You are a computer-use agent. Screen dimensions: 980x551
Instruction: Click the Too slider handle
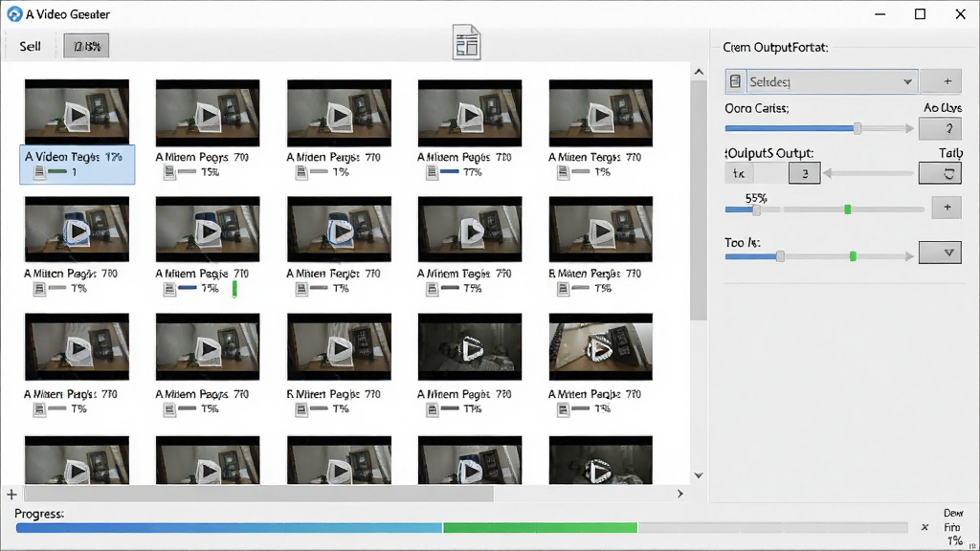pos(780,256)
